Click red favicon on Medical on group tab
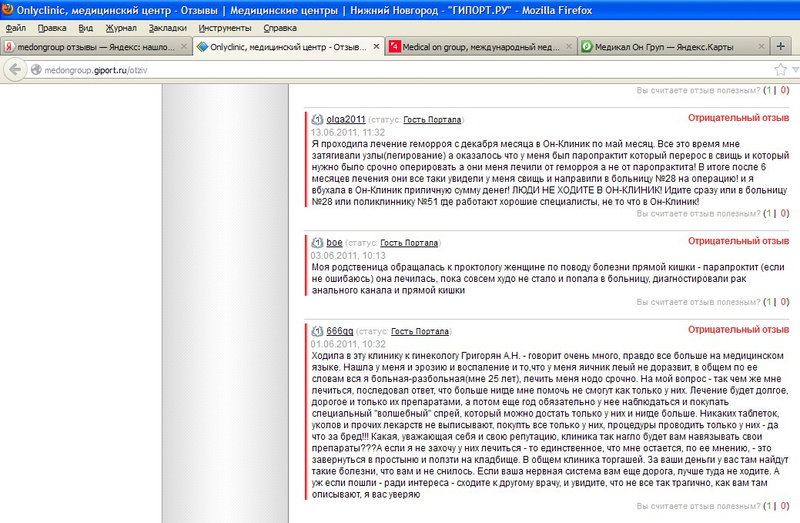 pyautogui.click(x=394, y=46)
